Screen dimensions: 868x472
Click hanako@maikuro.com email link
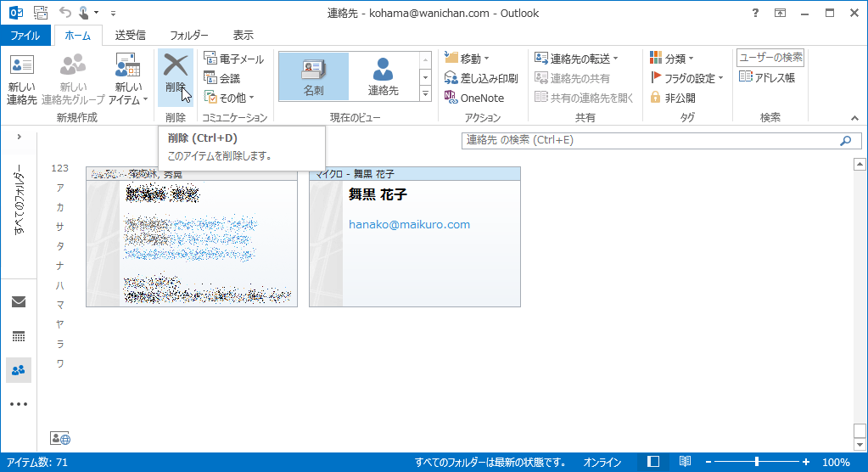click(x=409, y=224)
